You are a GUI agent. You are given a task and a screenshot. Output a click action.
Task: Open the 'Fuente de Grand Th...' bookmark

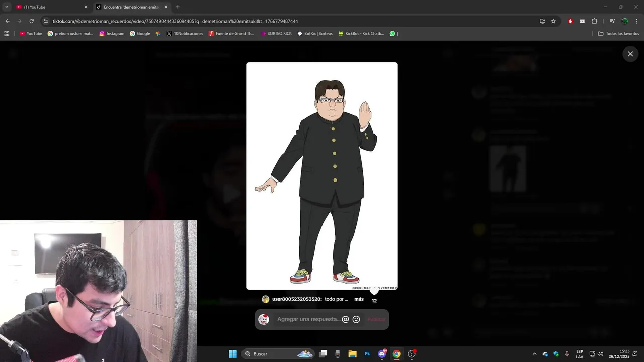pos(231,34)
